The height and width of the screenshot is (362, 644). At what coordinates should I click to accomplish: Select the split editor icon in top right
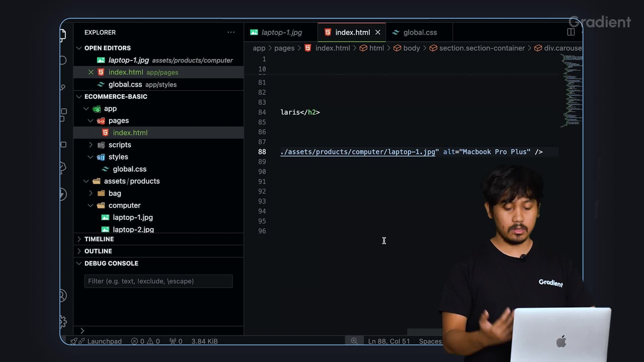(571, 32)
